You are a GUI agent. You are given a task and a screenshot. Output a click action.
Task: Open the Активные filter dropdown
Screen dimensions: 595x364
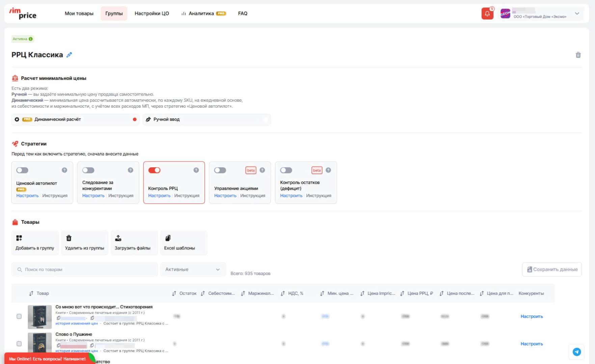[193, 270]
